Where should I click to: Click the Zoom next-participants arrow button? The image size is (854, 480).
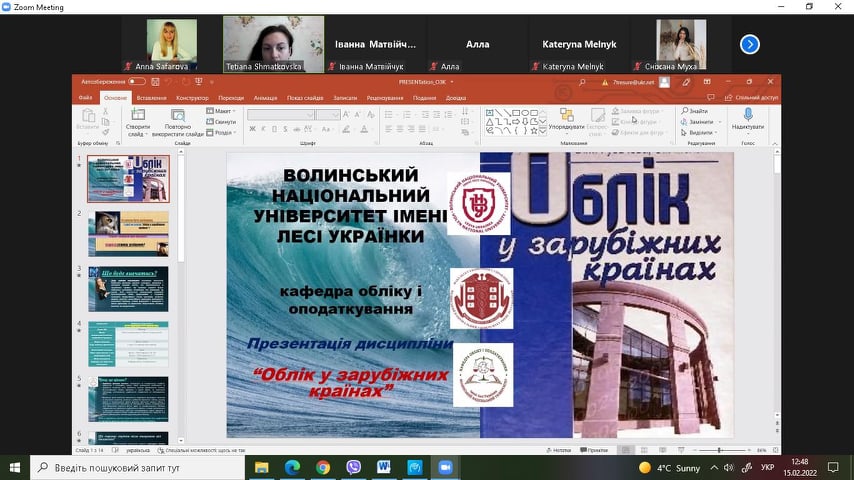pos(749,44)
